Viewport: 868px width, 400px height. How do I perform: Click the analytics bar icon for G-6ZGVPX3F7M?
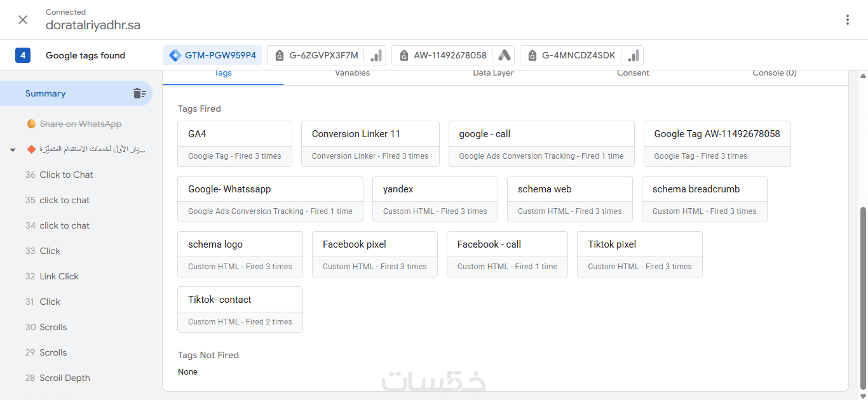[376, 56]
